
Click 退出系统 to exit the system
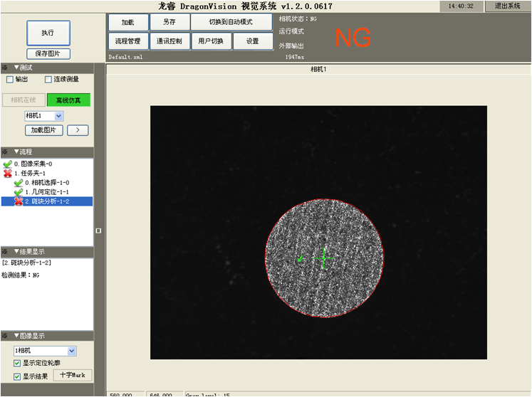pos(507,6)
